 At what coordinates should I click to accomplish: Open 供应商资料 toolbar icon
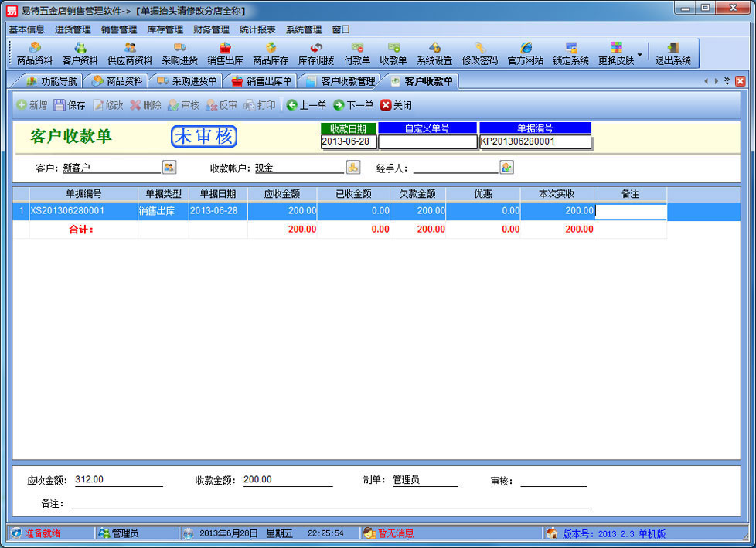[130, 53]
